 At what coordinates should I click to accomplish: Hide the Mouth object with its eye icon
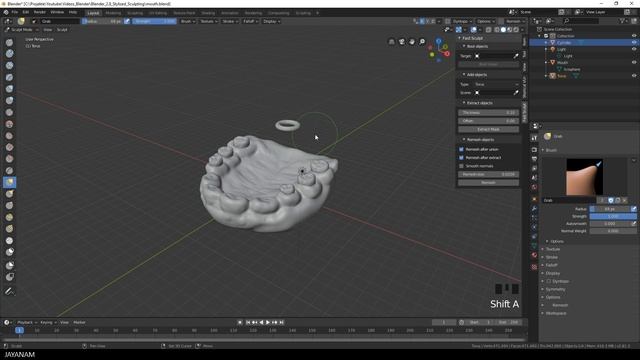(634, 62)
